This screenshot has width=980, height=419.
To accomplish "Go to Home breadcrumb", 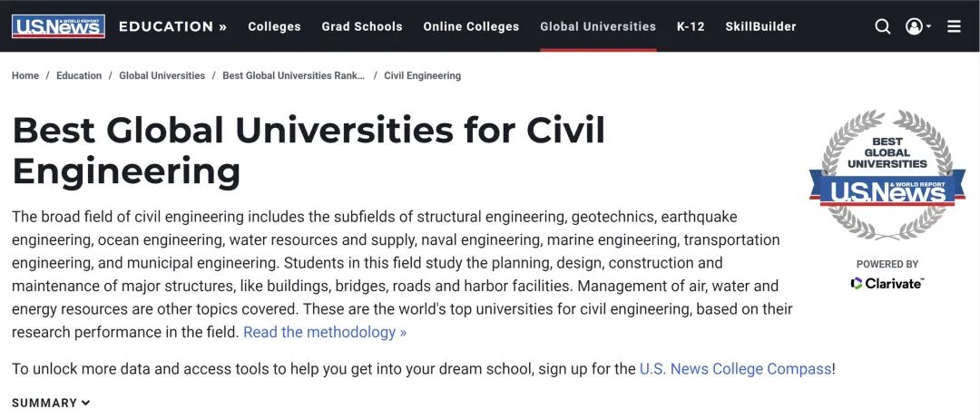I will point(25,75).
